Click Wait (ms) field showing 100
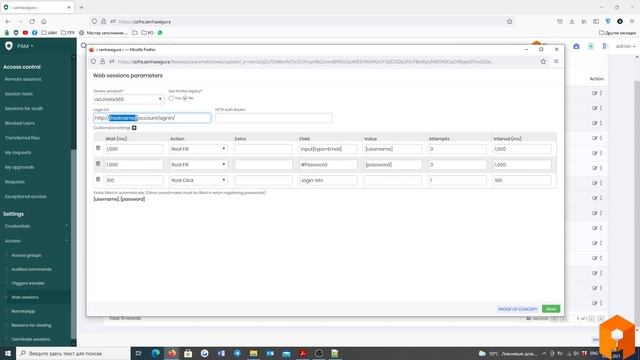Screen dimensions: 640x360 [x=134, y=180]
